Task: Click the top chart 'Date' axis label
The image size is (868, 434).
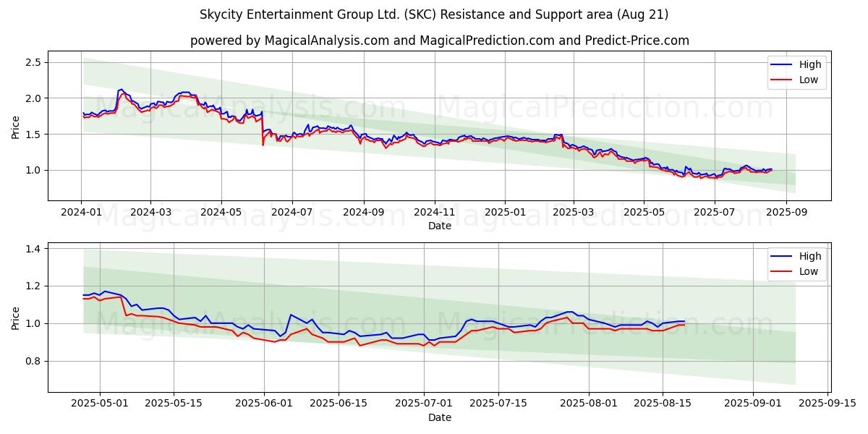Action: point(440,226)
